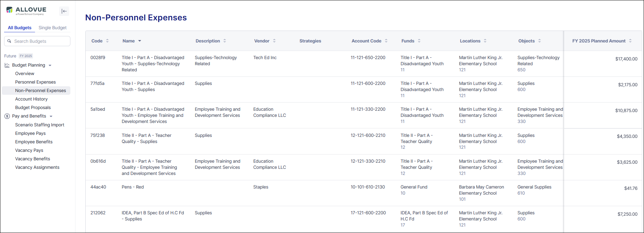Sort by FY 2025 Planned Amount arrows
644x233 pixels.
tap(630, 41)
